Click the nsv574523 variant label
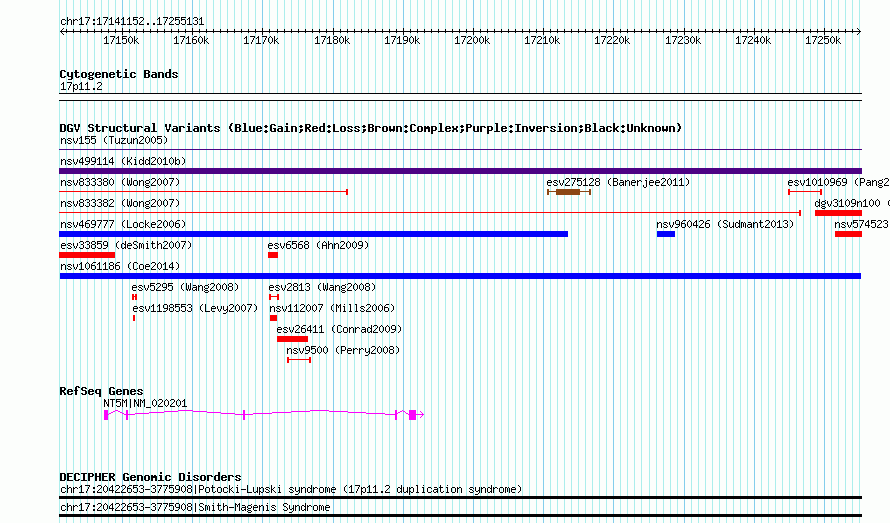The image size is (890, 523). pyautogui.click(x=862, y=224)
